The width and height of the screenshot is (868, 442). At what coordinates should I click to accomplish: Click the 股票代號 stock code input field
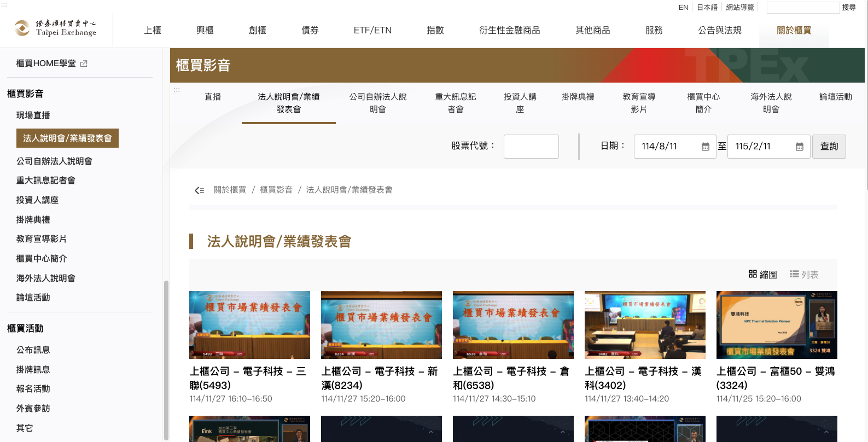point(531,147)
